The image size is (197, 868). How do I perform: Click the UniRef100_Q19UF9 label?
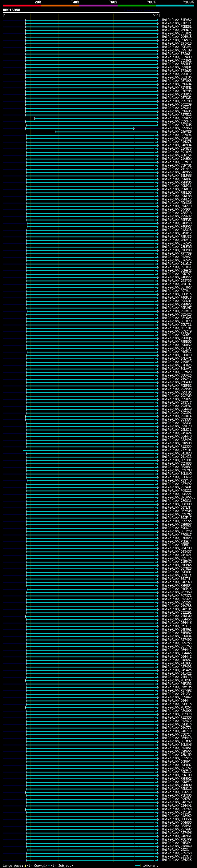click(177, 362)
